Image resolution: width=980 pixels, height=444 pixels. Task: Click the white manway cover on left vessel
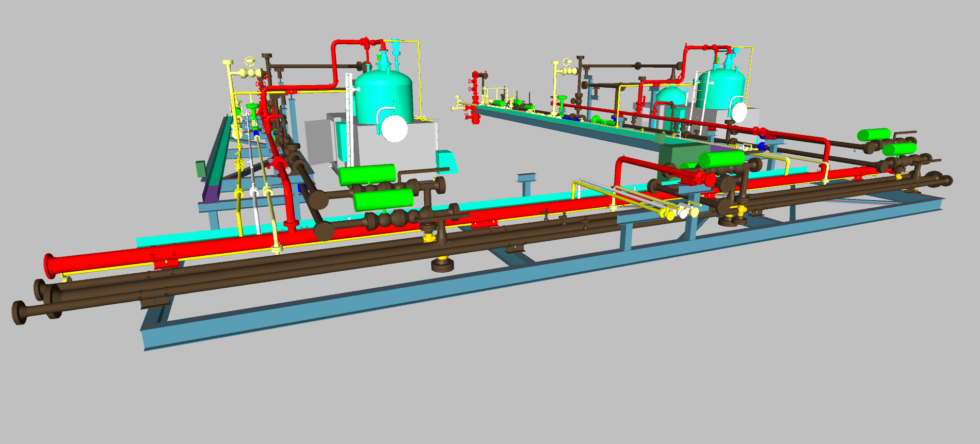395,128
